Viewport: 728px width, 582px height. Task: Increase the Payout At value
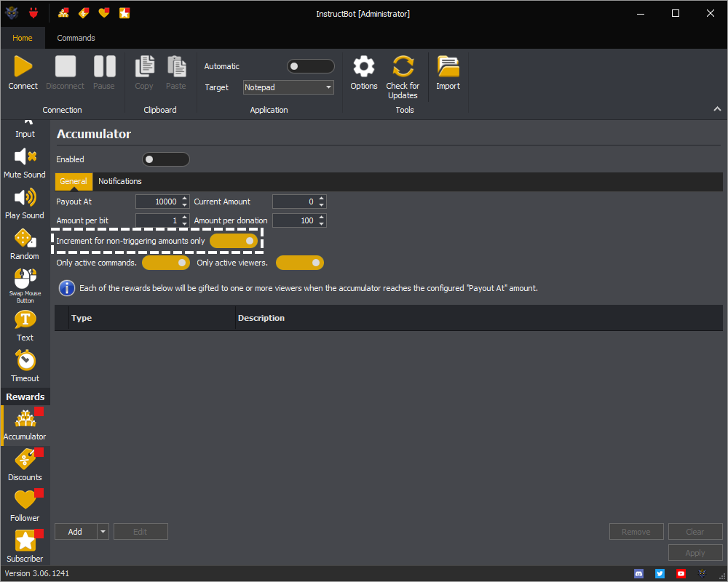click(x=185, y=198)
